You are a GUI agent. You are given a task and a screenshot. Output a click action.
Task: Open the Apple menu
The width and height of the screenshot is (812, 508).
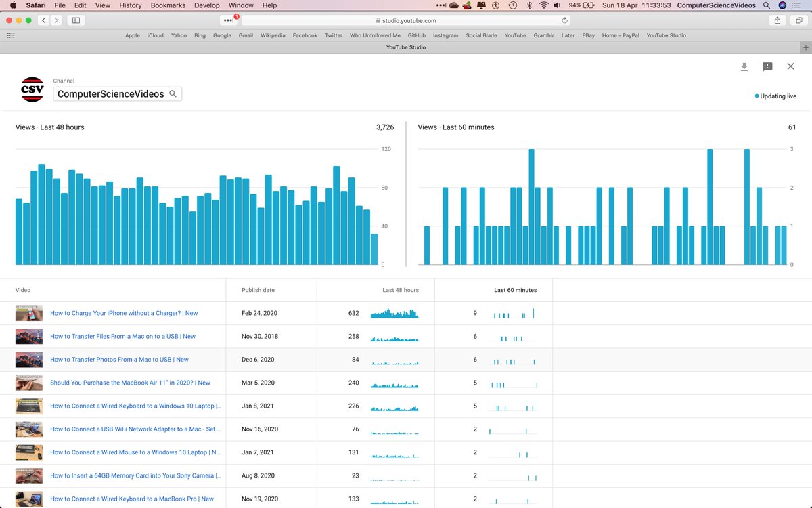(x=13, y=5)
